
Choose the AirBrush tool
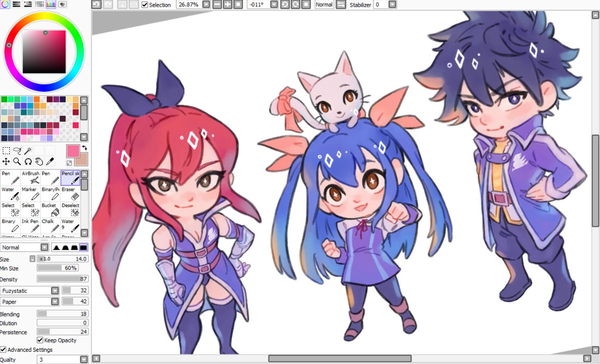point(30,177)
